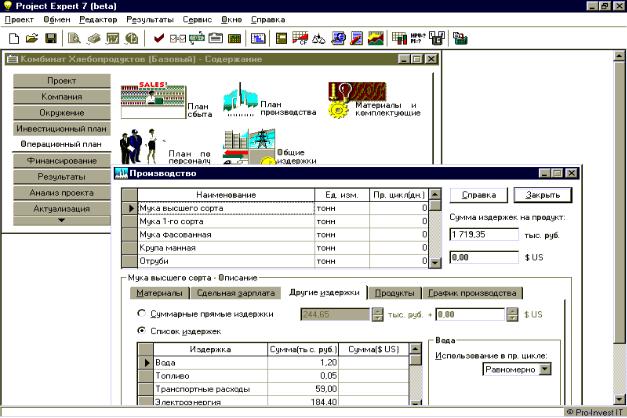627x418 pixels.
Task: Select Список издержек radio button
Action: coord(141,331)
